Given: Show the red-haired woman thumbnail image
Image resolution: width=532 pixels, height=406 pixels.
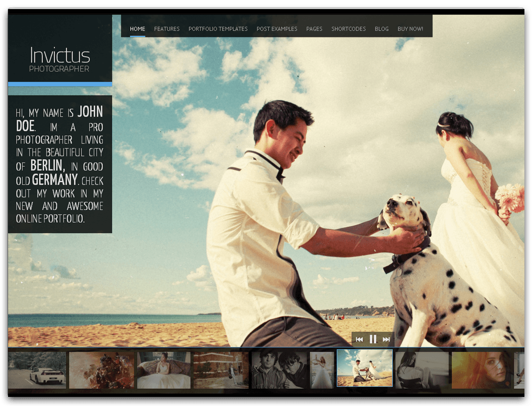Looking at the screenshot, I should tap(480, 370).
